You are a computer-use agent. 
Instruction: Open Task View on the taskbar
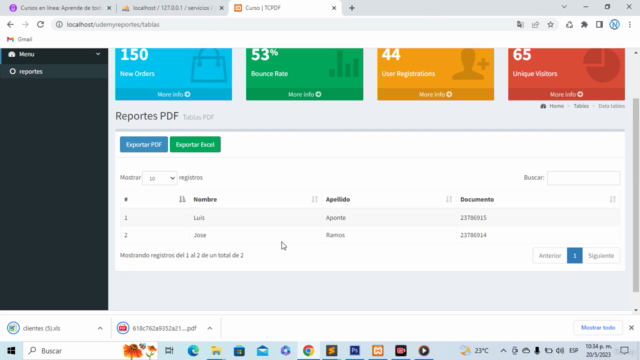[x=169, y=351]
